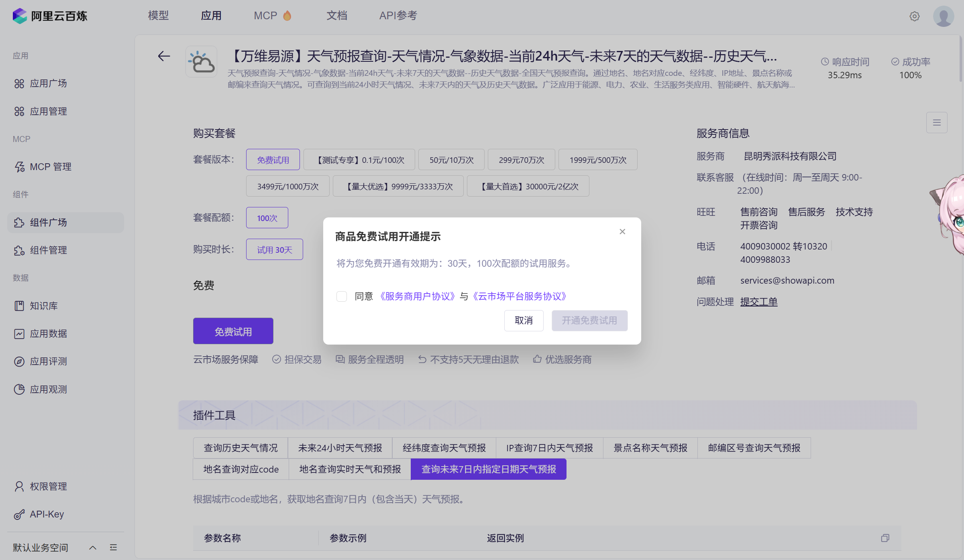Open the right-side outline menu icon

pyautogui.click(x=936, y=122)
